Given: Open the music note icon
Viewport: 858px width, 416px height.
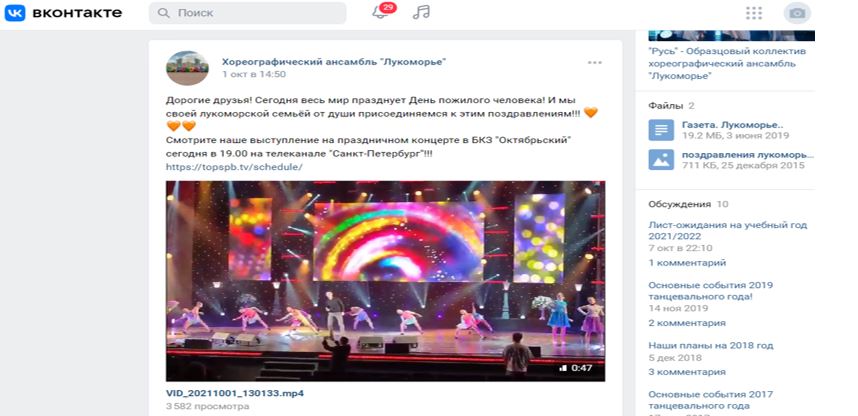Looking at the screenshot, I should 421,12.
